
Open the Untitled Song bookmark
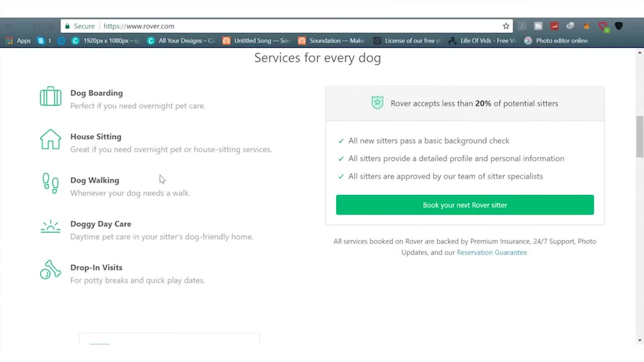tap(257, 41)
